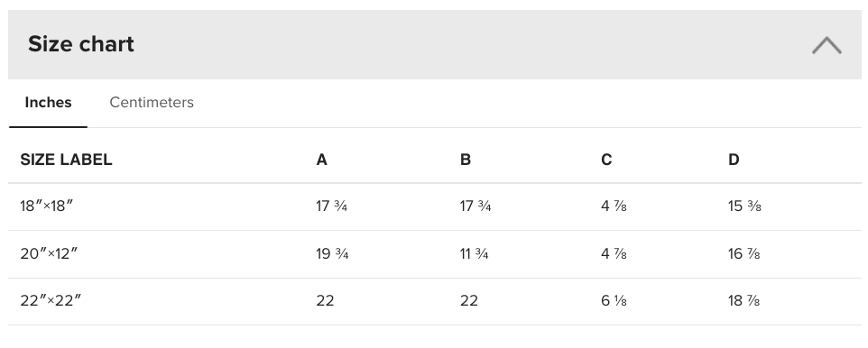The image size is (868, 348).
Task: Click column header B
Action: click(x=465, y=160)
